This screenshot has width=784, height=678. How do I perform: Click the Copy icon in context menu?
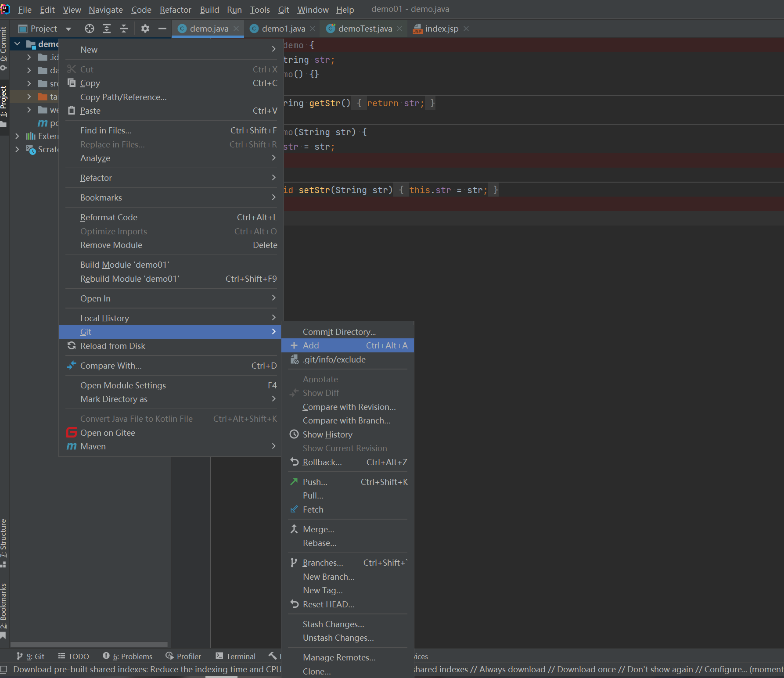(72, 83)
